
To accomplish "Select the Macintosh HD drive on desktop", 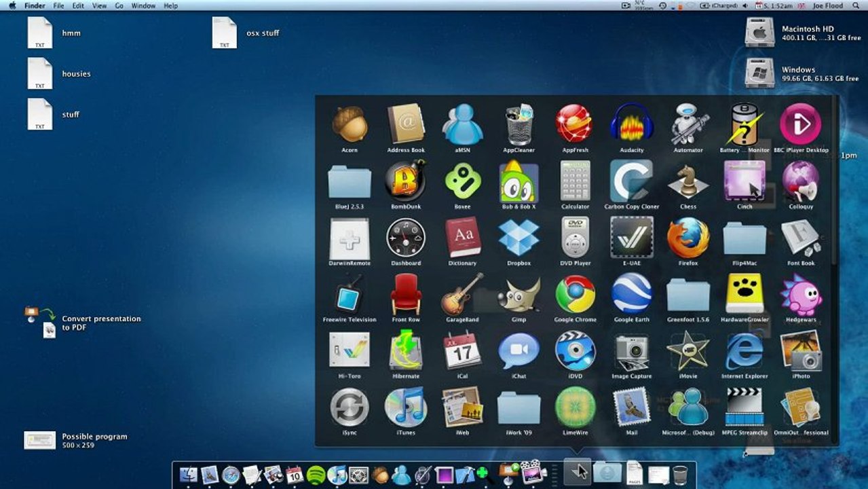I will tap(759, 32).
